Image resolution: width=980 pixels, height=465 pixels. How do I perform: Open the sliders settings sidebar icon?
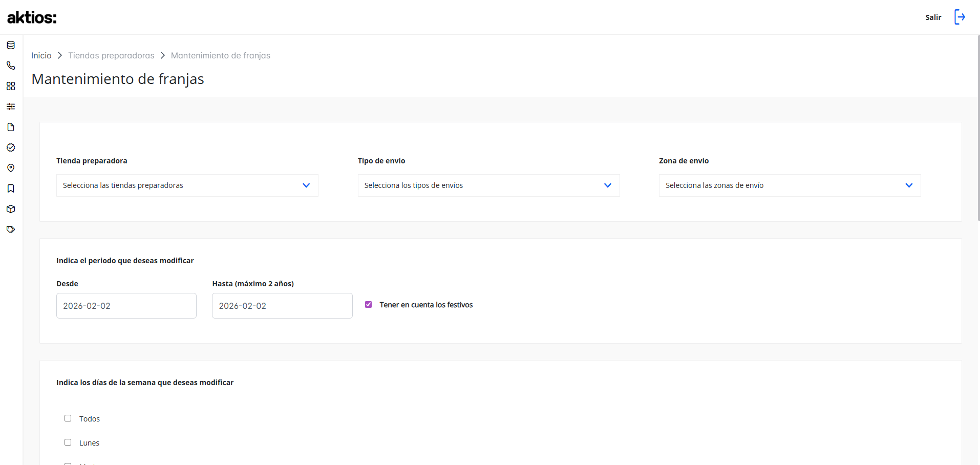(x=11, y=107)
